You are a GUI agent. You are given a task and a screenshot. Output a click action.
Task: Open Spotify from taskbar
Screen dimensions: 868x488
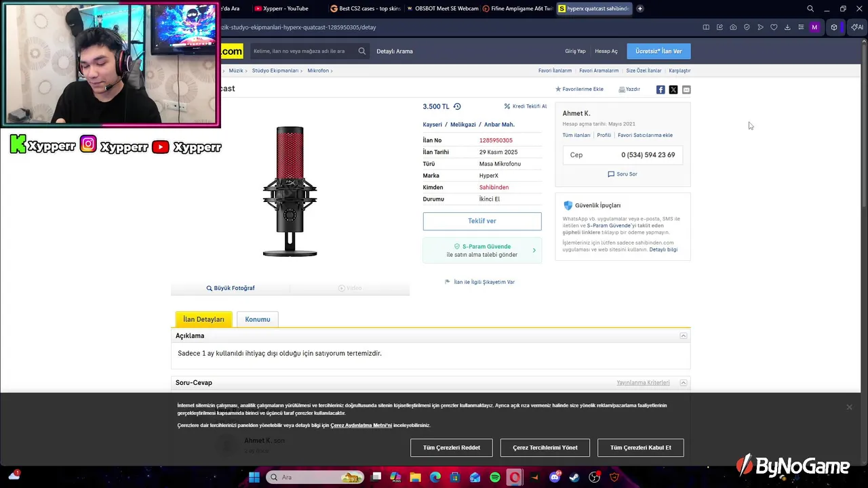[x=495, y=477]
